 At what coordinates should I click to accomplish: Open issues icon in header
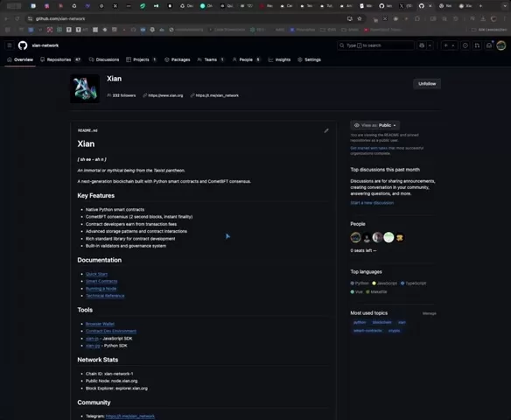point(465,45)
